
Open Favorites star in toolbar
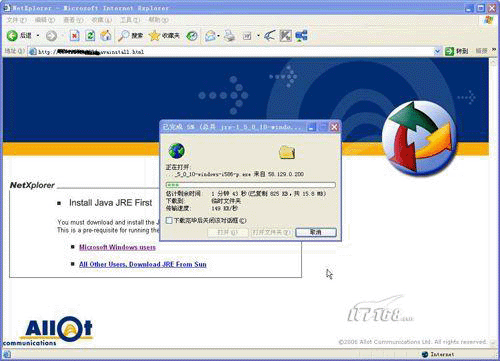pyautogui.click(x=154, y=35)
